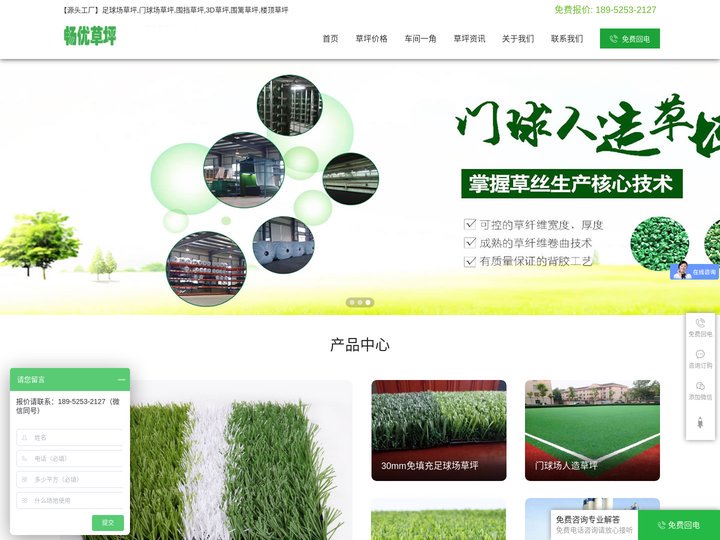Focus the 电话（必填） input field
Image resolution: width=720 pixels, height=540 pixels.
pos(70,458)
